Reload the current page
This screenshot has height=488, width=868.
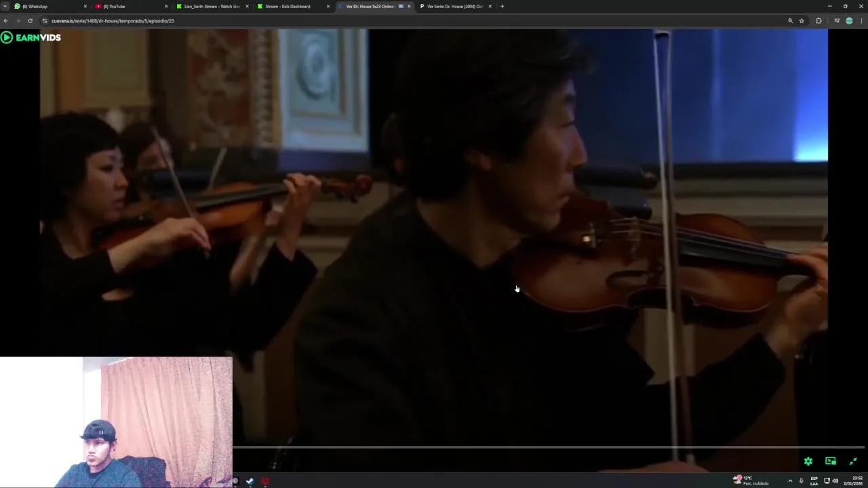(x=30, y=21)
